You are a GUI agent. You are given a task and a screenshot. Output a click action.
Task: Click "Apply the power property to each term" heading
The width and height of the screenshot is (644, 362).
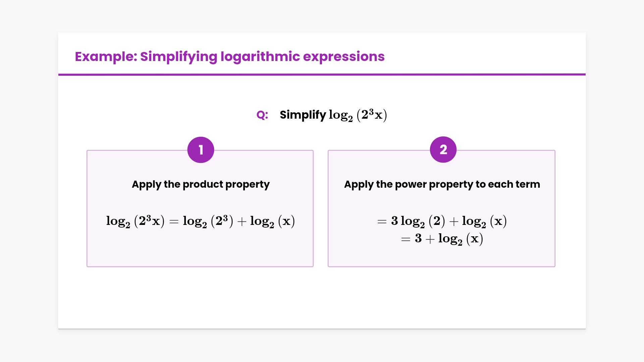tap(442, 184)
